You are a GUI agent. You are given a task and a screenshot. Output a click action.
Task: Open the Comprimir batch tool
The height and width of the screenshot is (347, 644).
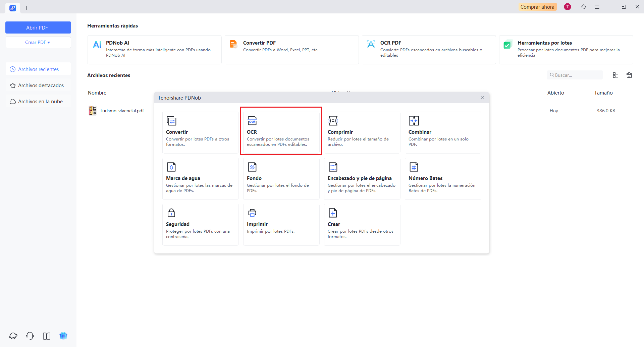point(362,132)
